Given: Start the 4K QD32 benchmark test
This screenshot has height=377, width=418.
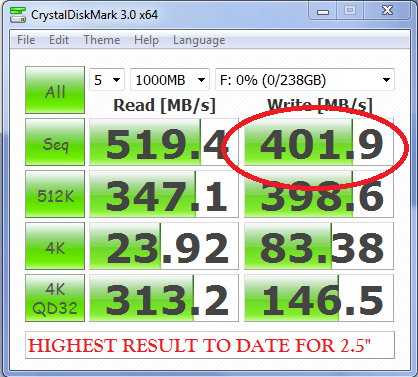Looking at the screenshot, I should point(55,298).
